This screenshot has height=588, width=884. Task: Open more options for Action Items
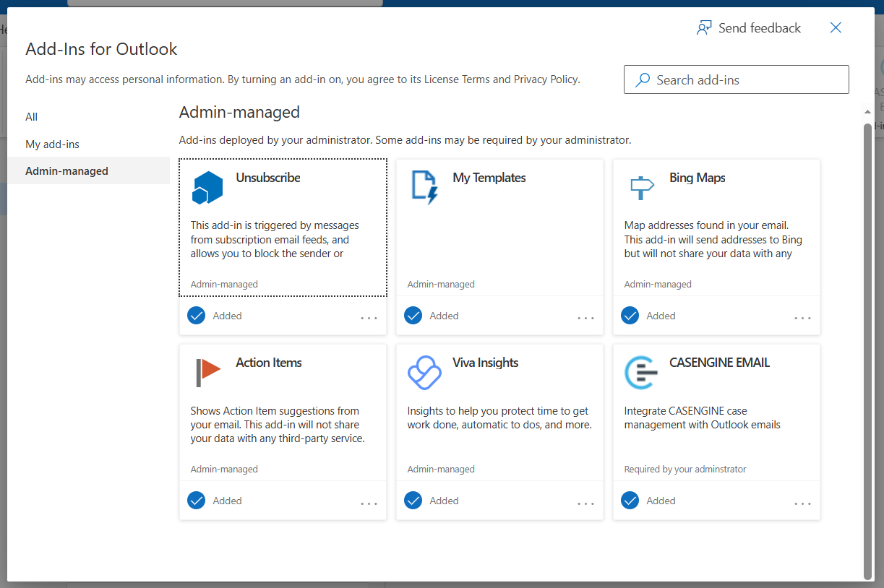[x=369, y=503]
